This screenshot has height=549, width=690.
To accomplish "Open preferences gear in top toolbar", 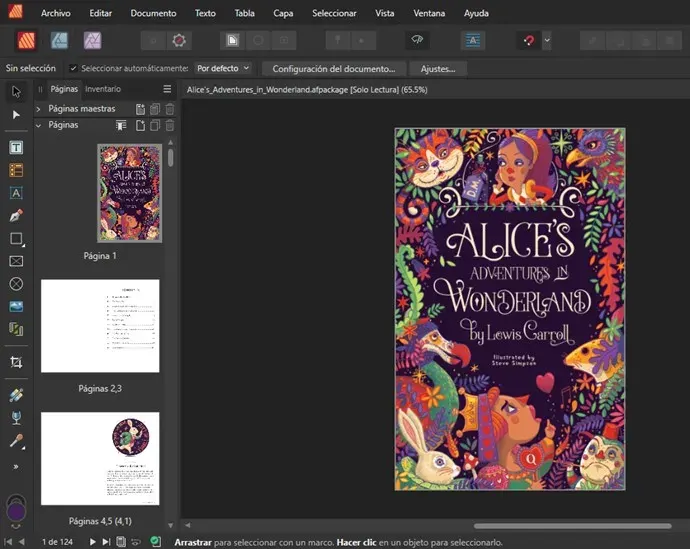I will 179,40.
